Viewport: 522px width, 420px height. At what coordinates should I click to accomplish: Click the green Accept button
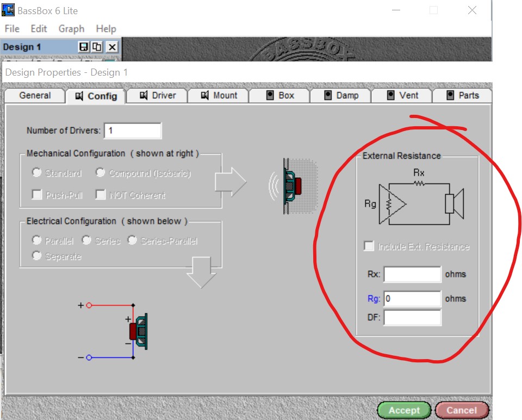click(404, 410)
